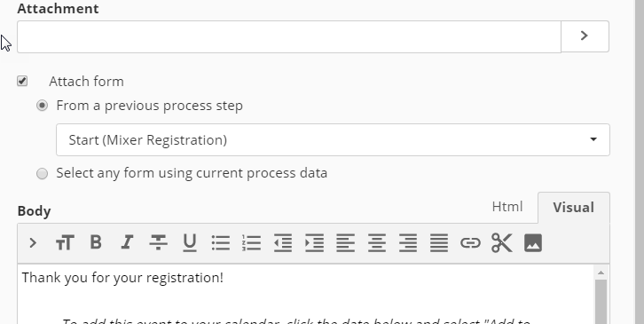Insert a numbered list
The height and width of the screenshot is (324, 644).
[x=251, y=243]
